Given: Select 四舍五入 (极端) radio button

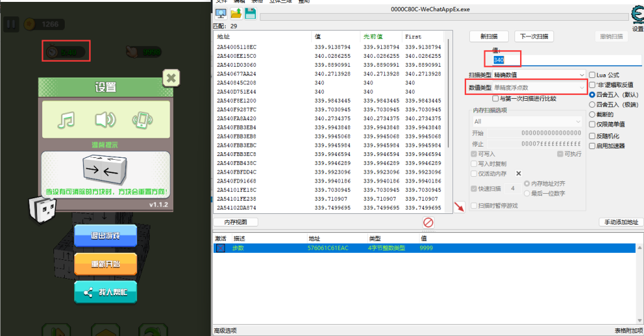Looking at the screenshot, I should coord(592,104).
